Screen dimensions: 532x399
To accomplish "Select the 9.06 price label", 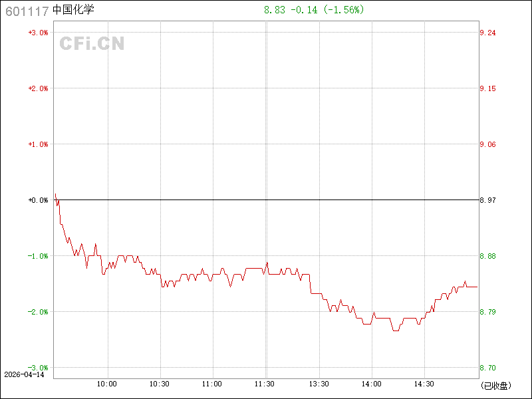I will pos(487,144).
